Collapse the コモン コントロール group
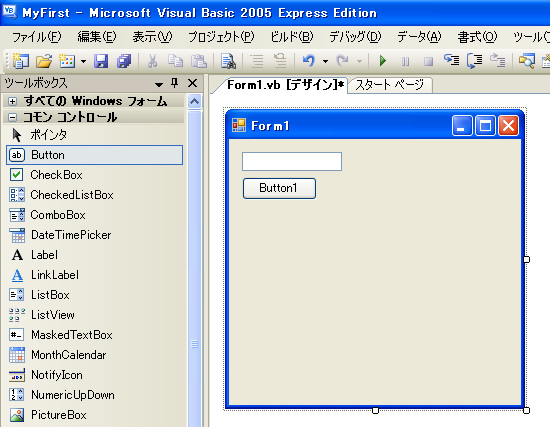 (12, 117)
